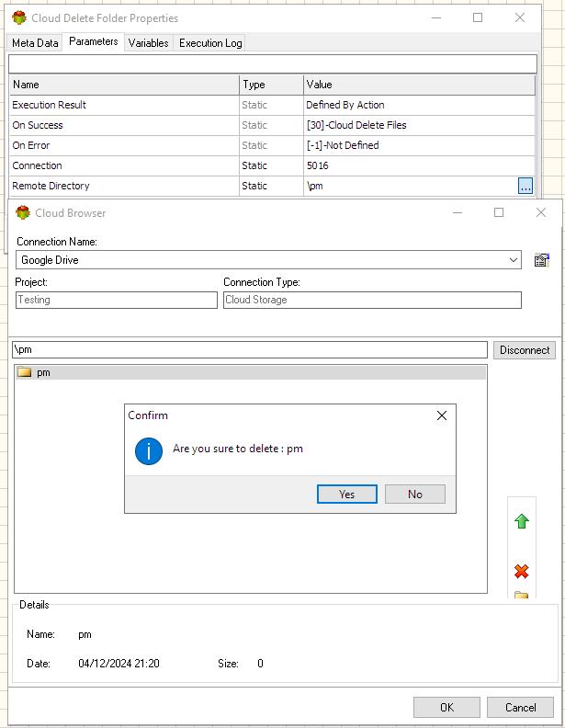
Task: Click the Disconnect button
Action: [x=525, y=350]
